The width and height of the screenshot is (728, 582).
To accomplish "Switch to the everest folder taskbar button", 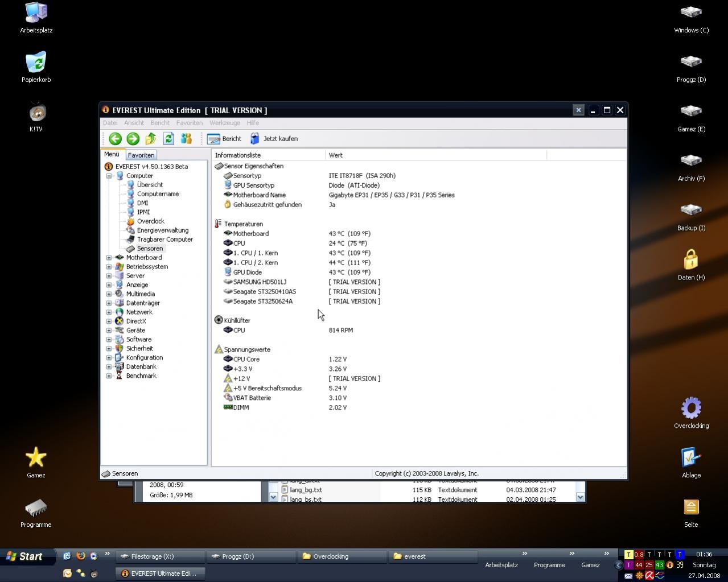I will tap(433, 556).
